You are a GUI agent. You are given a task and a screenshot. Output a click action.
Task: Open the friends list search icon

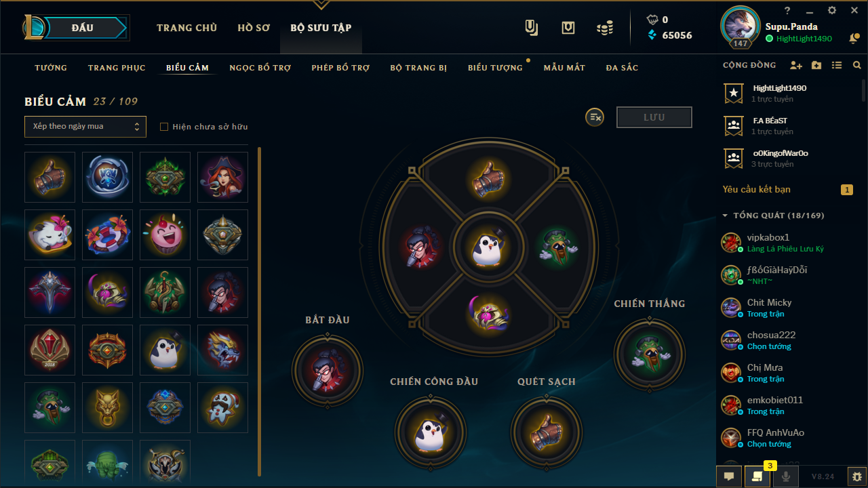click(x=857, y=66)
